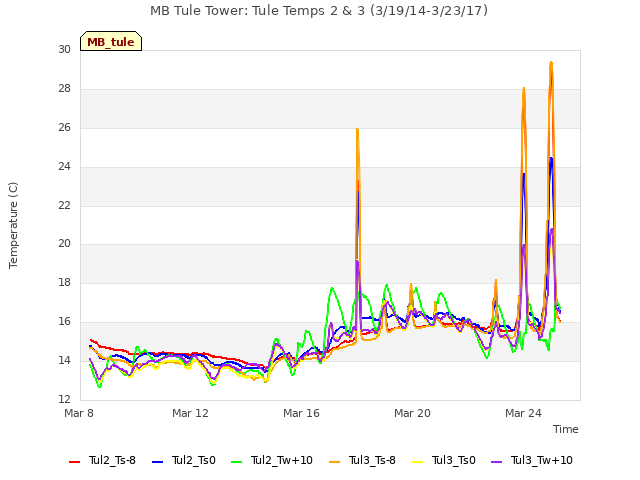Toggle the Tul2_Ts-8 legend entry
This screenshot has width=640, height=480.
click(102, 460)
